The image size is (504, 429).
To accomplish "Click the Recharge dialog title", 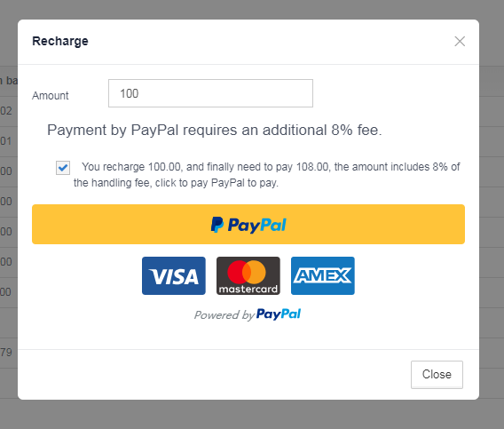I will point(60,41).
